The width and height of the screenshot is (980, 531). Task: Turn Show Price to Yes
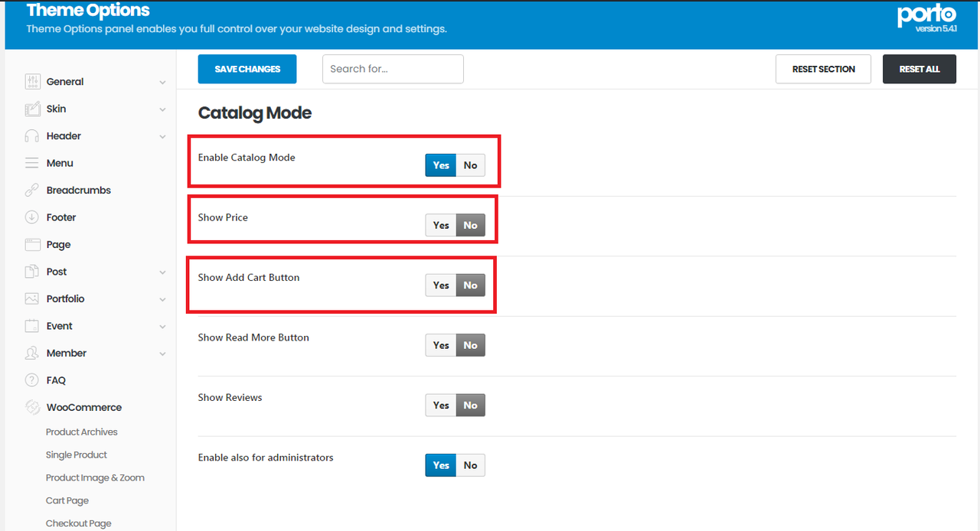coord(441,225)
